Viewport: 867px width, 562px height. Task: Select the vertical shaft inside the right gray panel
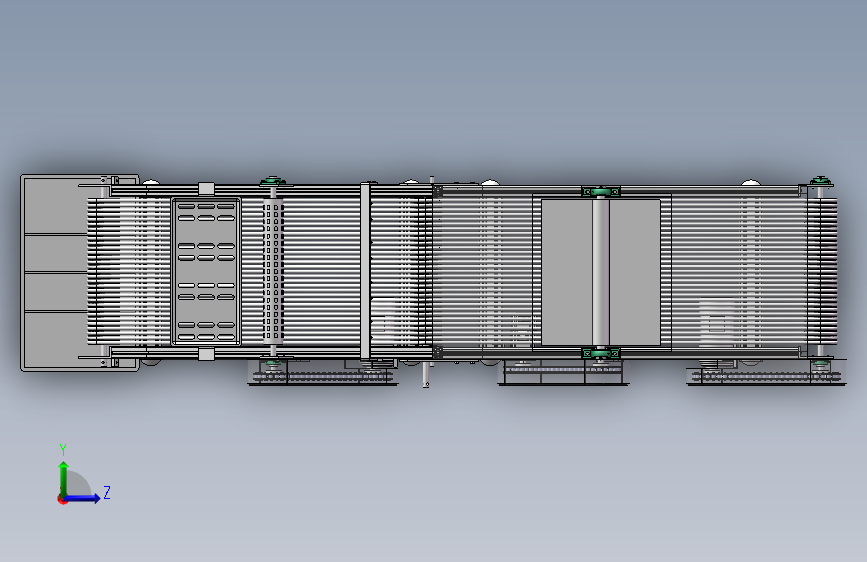600,272
